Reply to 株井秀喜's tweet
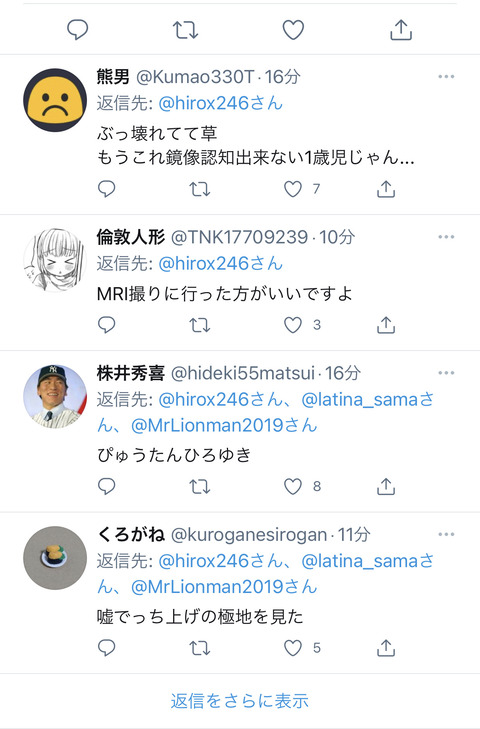The image size is (480, 729). pos(107,486)
